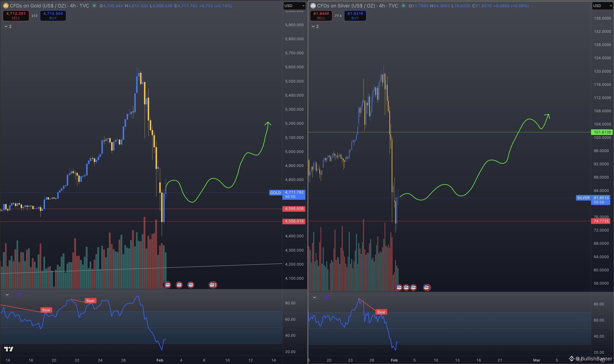The width and height of the screenshot is (614, 364).
Task: Open the USD currency dropdown on the silver chart
Action: [603, 6]
